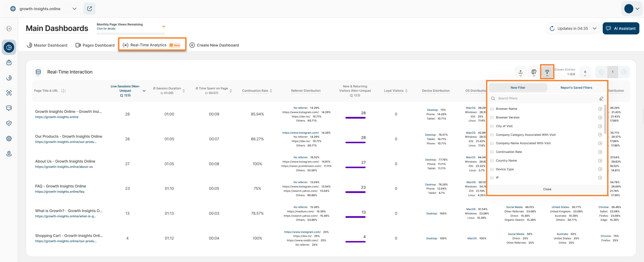Viewport: 644px width, 262px height.
Task: Open the filter funnel icon
Action: click(x=547, y=72)
